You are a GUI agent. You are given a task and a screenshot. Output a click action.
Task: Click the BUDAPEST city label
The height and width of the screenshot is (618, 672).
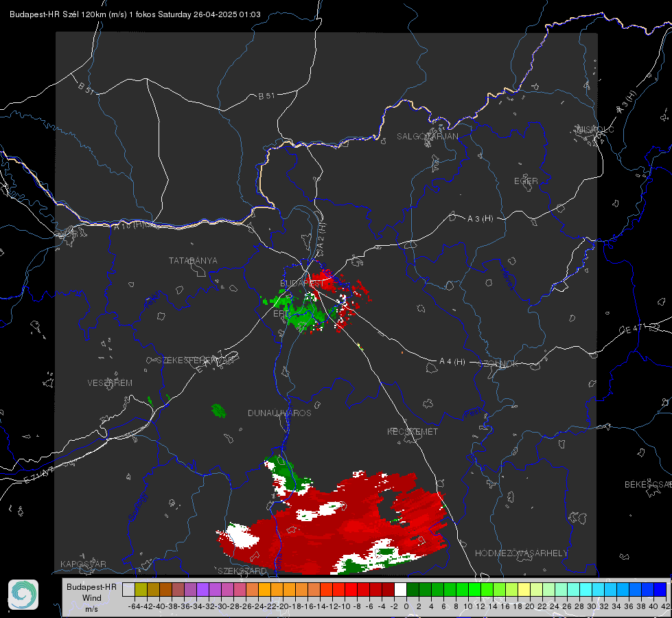click(x=302, y=284)
